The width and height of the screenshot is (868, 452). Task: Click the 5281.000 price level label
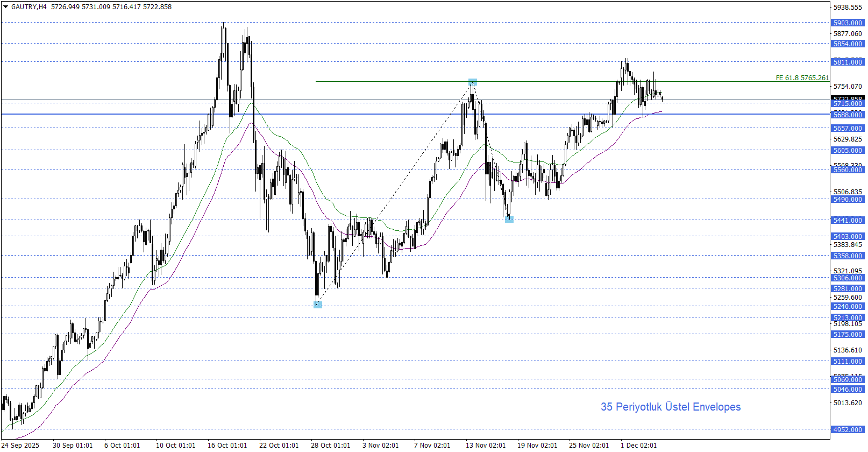click(x=848, y=289)
